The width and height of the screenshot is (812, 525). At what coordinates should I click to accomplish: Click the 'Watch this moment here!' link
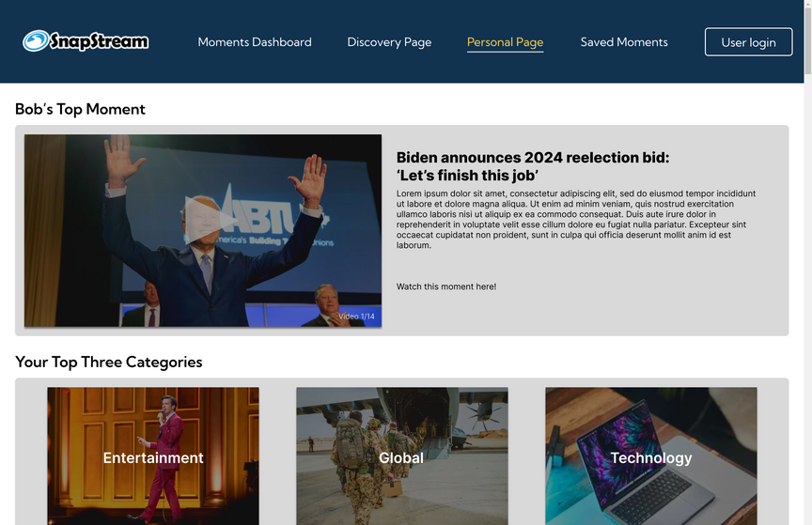pyautogui.click(x=445, y=286)
